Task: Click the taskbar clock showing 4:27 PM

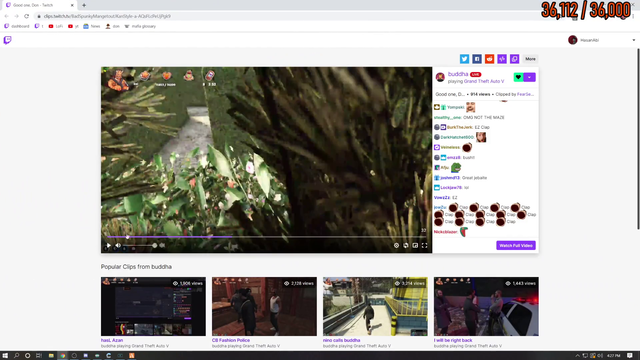Action: pos(613,356)
